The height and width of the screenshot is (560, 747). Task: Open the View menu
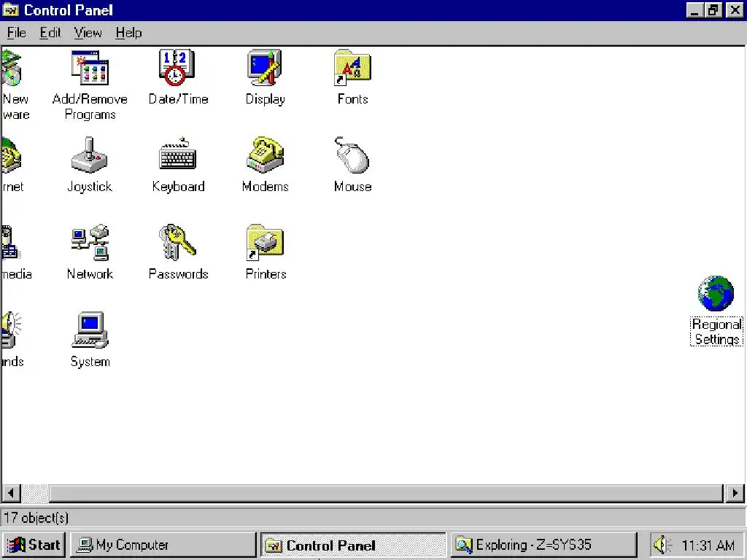click(88, 33)
